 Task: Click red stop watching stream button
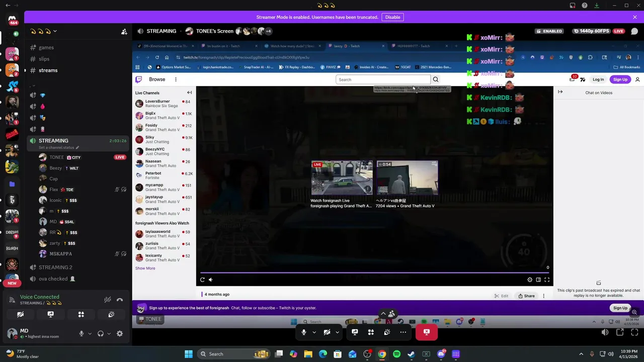pyautogui.click(x=427, y=332)
